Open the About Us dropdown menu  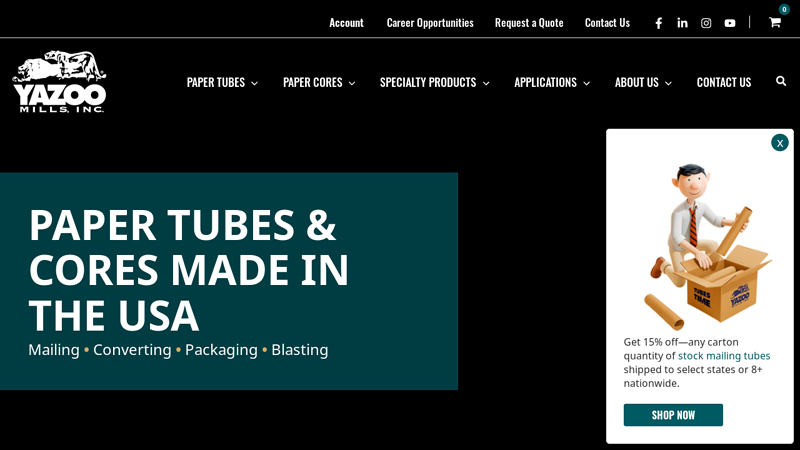pyautogui.click(x=643, y=82)
